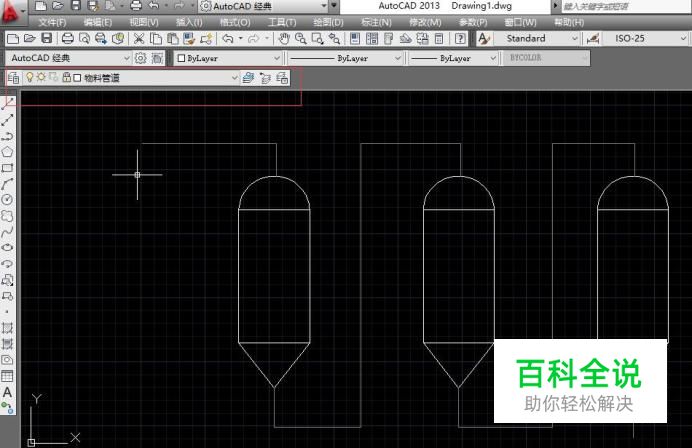Toggle layer lock padlock icon
692x448 pixels.
point(66,78)
